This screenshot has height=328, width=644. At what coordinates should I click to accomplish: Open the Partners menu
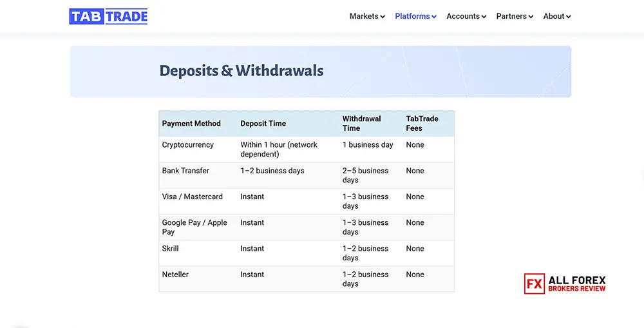click(515, 17)
